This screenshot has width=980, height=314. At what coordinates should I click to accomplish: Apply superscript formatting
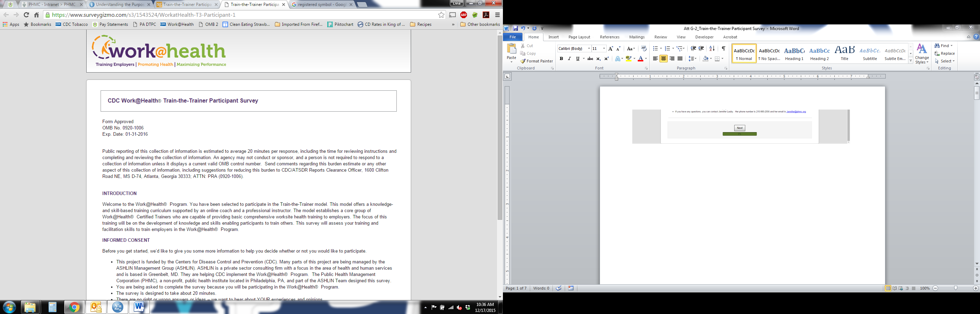pos(606,59)
